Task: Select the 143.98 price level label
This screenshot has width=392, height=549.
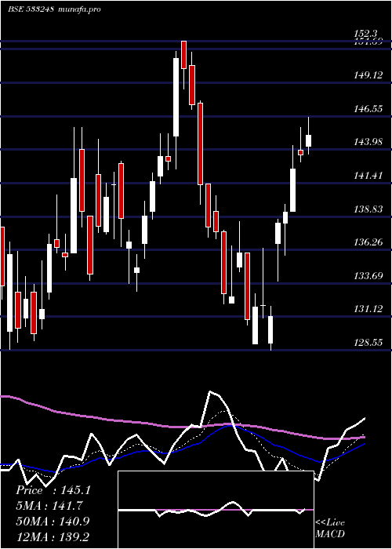Action: [x=368, y=142]
